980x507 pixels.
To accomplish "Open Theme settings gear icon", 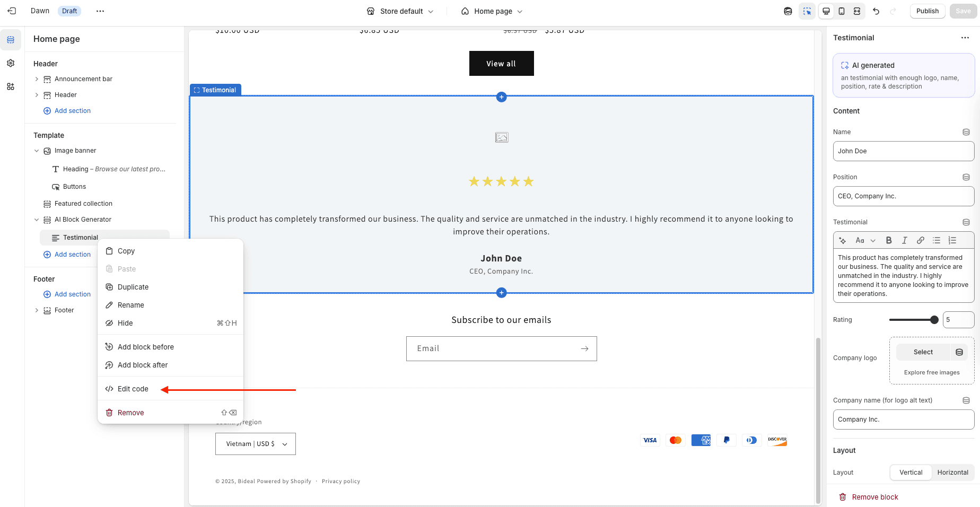I will coord(11,63).
